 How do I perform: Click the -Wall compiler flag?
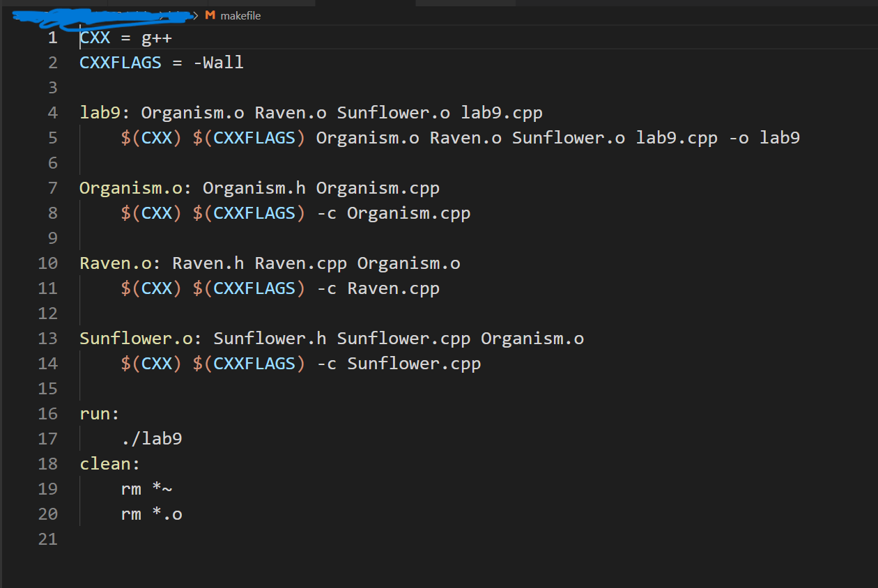(x=220, y=62)
